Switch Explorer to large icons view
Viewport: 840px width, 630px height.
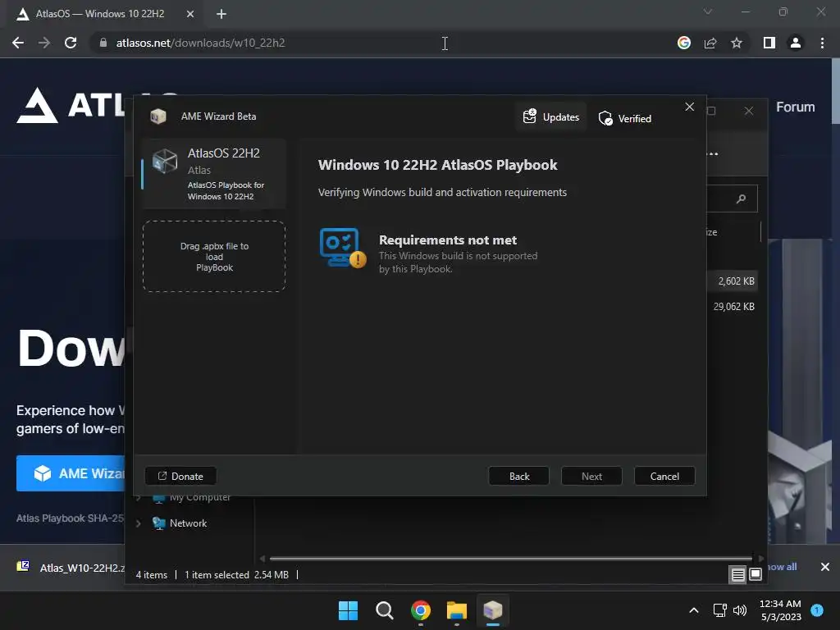(x=756, y=575)
